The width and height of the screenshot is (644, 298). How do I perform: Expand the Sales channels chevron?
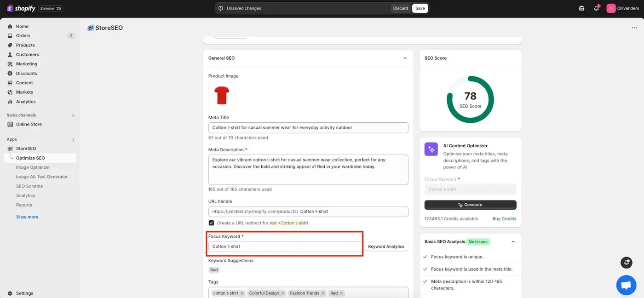pos(73,115)
